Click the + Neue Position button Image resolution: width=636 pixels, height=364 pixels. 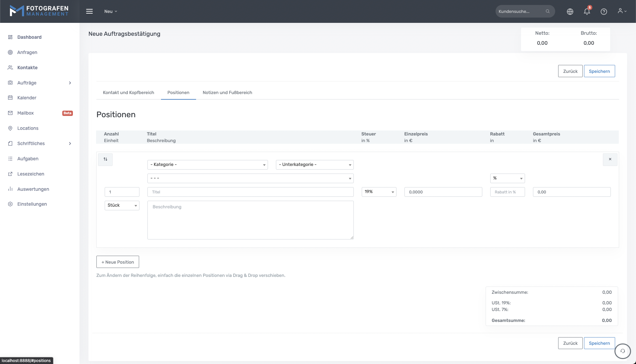coord(118,262)
